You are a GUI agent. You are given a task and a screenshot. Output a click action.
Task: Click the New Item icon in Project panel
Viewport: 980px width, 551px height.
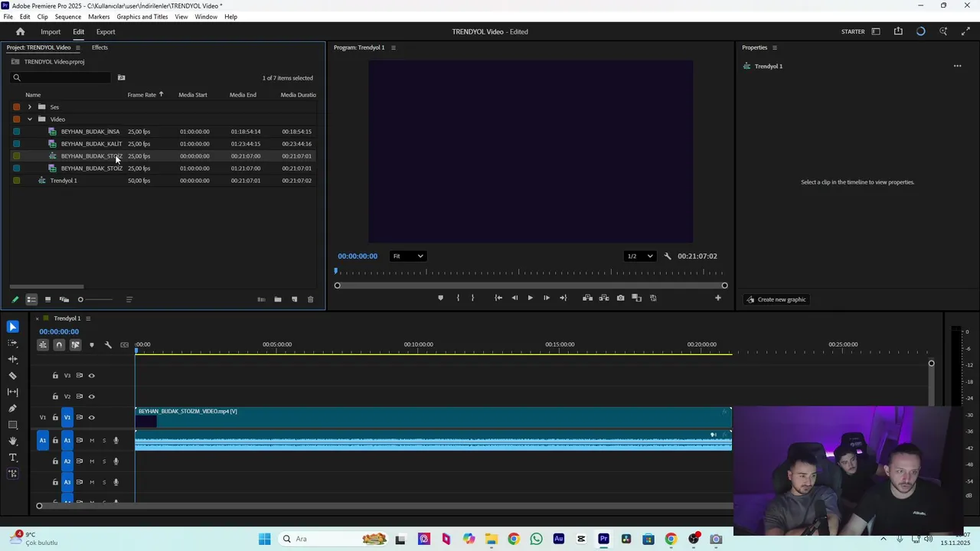(x=294, y=299)
